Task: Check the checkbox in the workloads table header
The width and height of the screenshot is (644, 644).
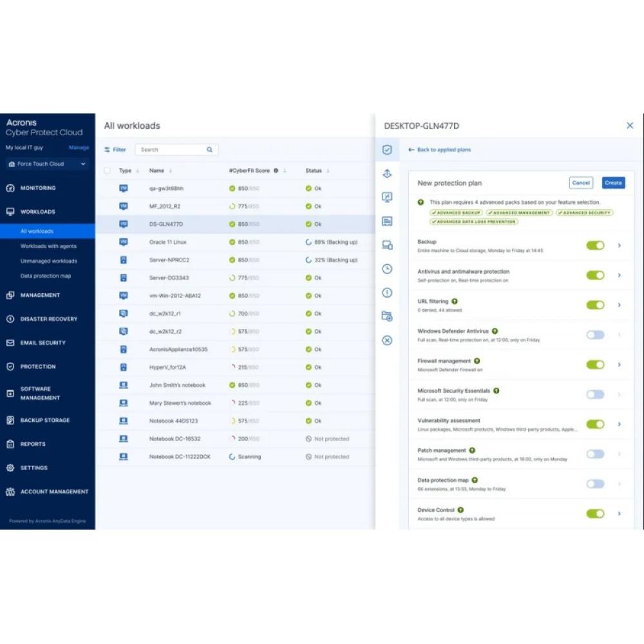Action: [106, 171]
